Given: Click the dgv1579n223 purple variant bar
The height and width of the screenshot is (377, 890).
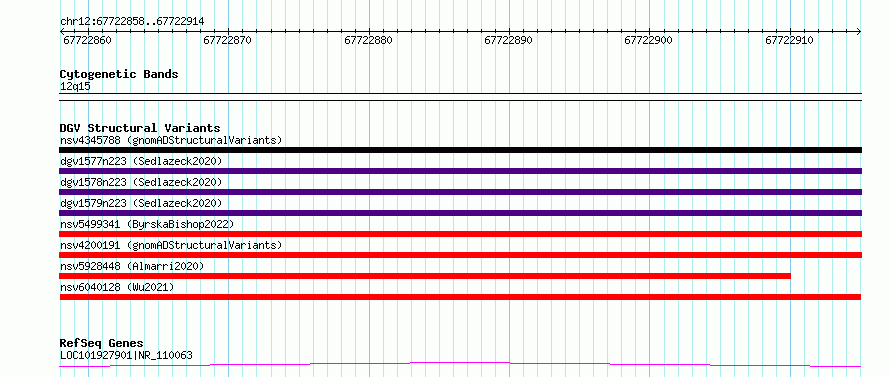Looking at the screenshot, I should pos(460,213).
